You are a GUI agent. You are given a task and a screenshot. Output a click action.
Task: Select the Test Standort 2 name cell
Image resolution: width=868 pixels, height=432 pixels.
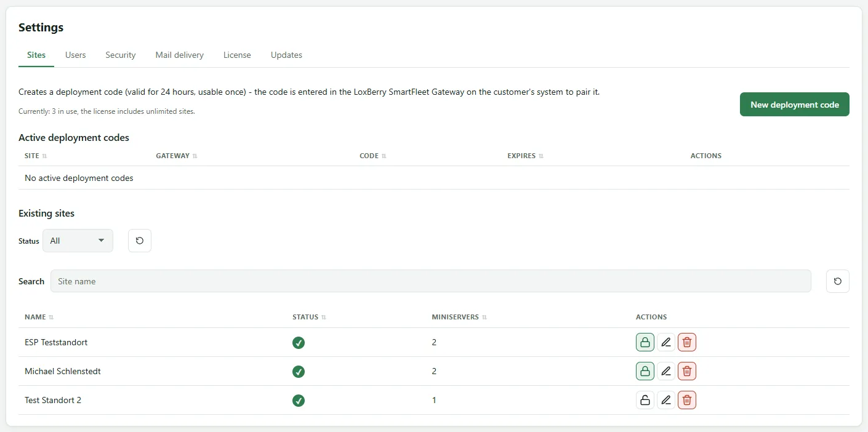click(x=53, y=400)
